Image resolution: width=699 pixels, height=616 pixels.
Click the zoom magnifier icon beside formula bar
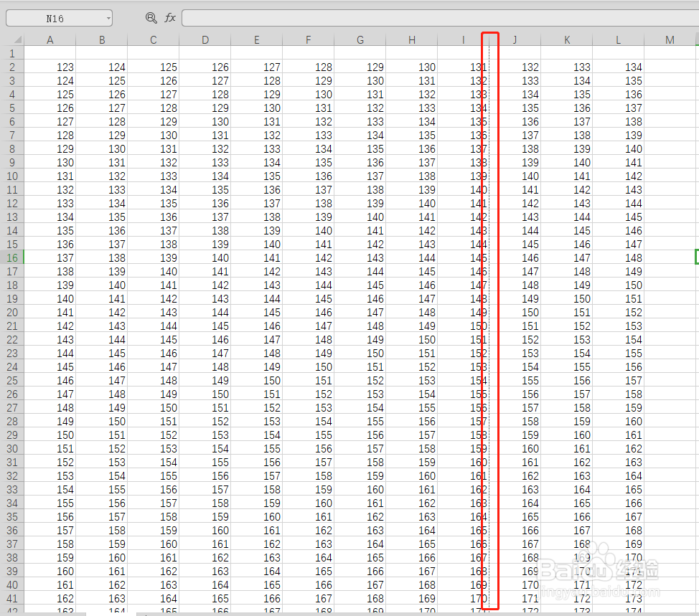click(151, 18)
